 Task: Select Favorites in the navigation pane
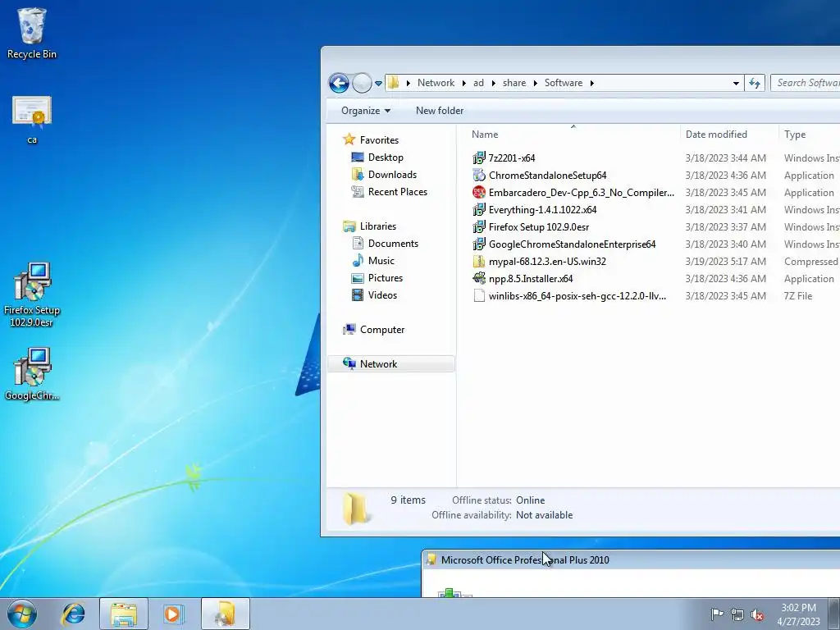point(379,139)
